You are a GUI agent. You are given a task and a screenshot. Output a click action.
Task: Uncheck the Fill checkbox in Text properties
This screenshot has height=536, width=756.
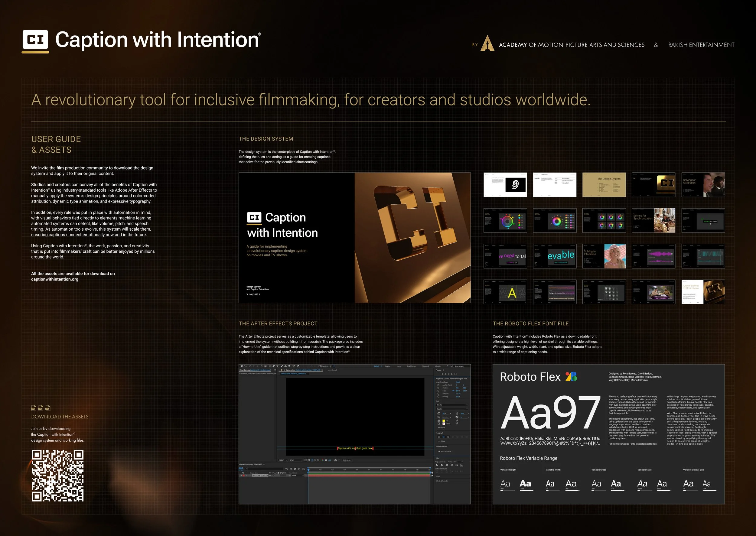coord(439,421)
